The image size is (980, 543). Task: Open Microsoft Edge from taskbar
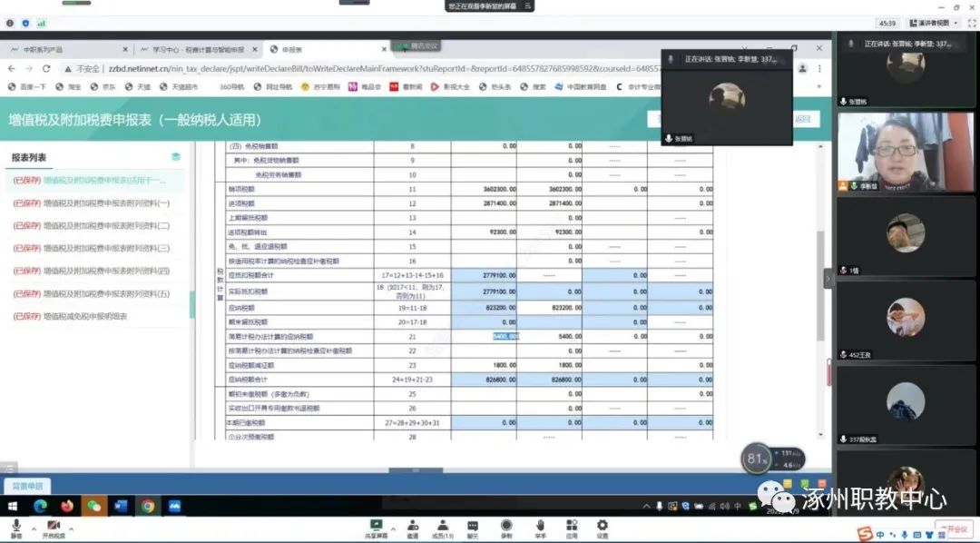pos(40,506)
